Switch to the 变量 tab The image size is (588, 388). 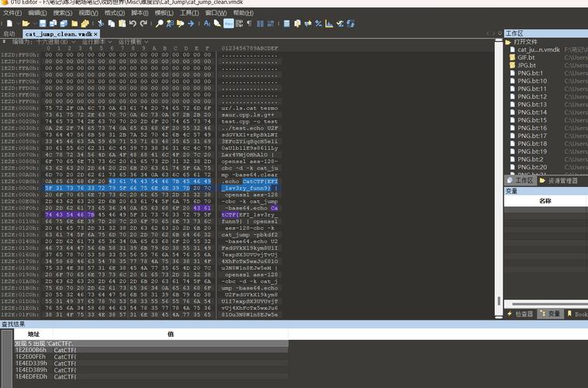[550, 314]
